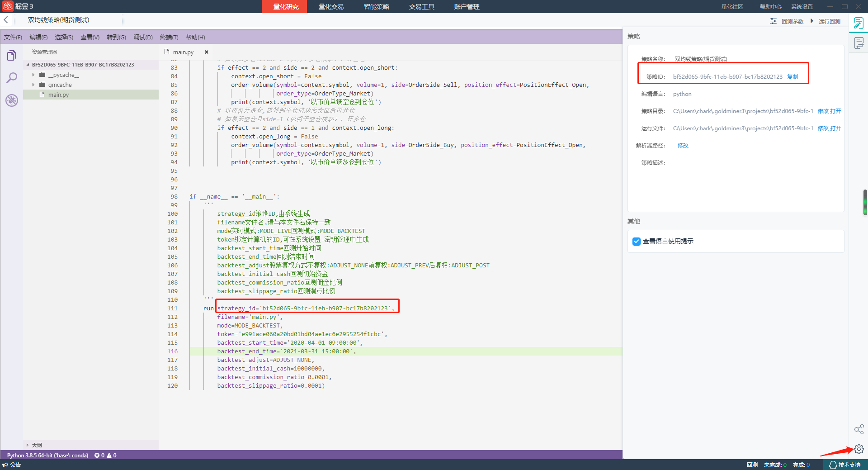
Task: Switch to the 量化交易 tab
Action: [x=331, y=6]
